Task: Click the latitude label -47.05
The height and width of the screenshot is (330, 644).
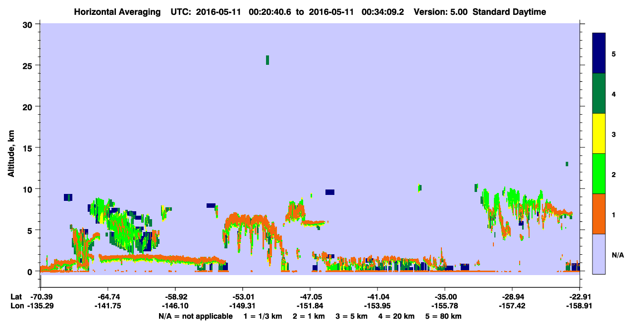Action: [x=310, y=297]
